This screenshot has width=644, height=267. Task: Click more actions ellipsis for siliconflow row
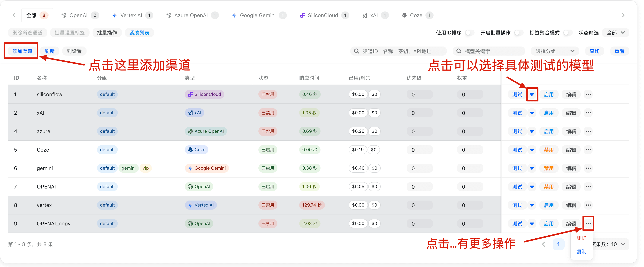[x=588, y=94]
